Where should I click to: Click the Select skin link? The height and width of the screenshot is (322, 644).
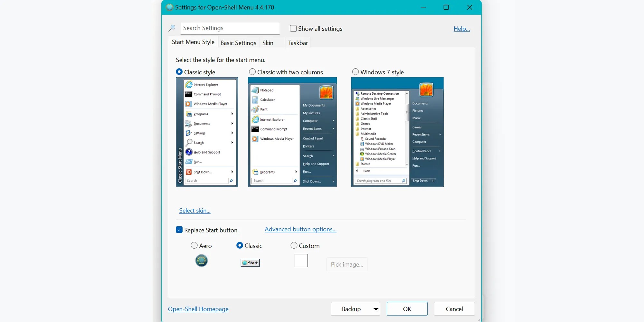(x=194, y=210)
